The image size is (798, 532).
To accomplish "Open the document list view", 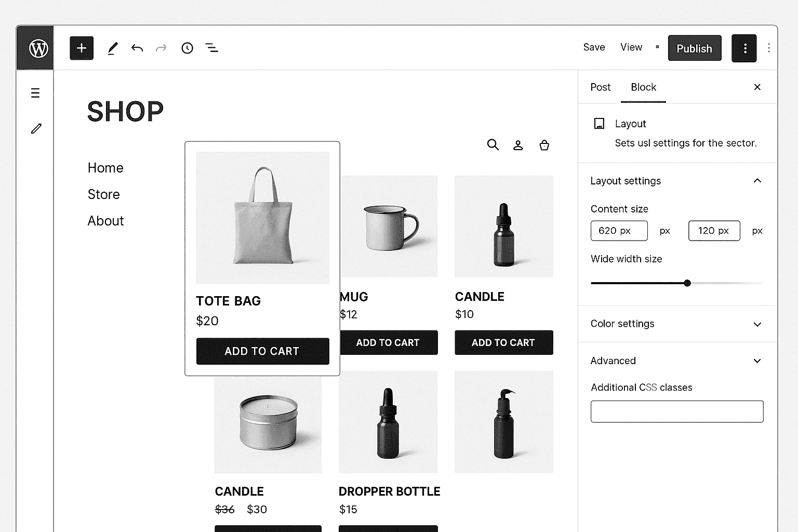I will point(211,48).
